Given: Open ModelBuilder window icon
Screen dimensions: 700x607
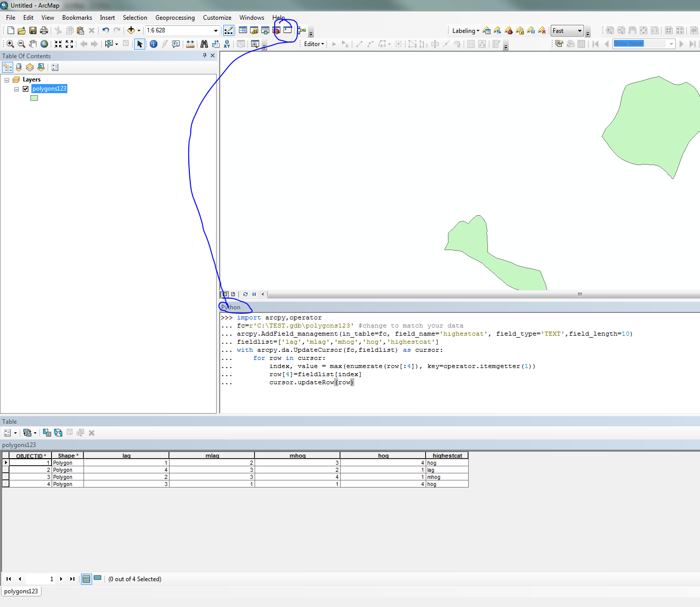Looking at the screenshot, I should [302, 30].
